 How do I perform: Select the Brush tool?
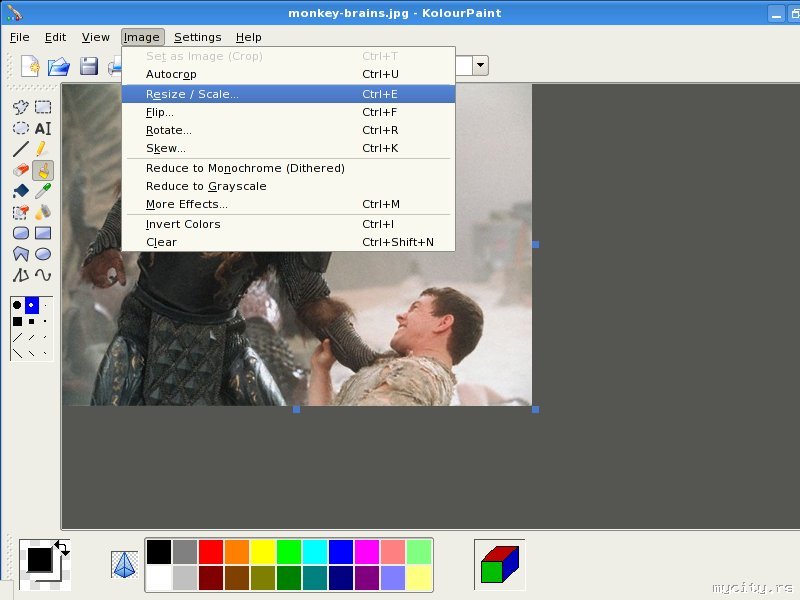pyautogui.click(x=43, y=170)
